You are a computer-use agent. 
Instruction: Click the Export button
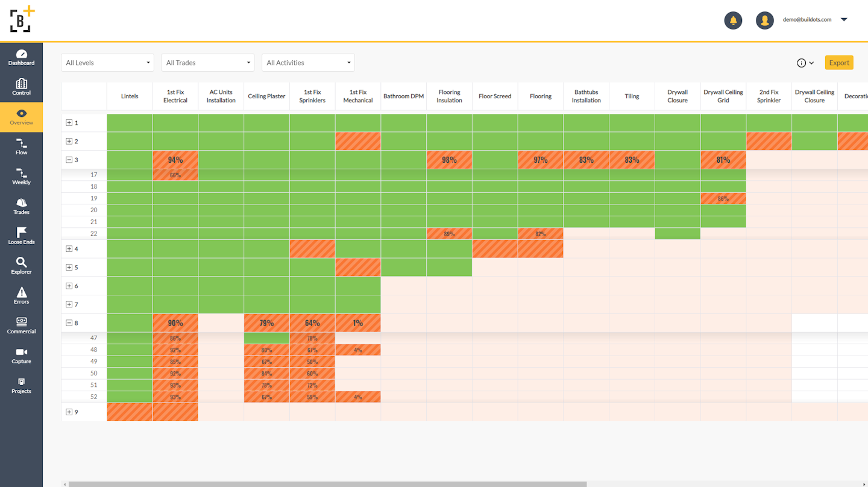tap(838, 63)
